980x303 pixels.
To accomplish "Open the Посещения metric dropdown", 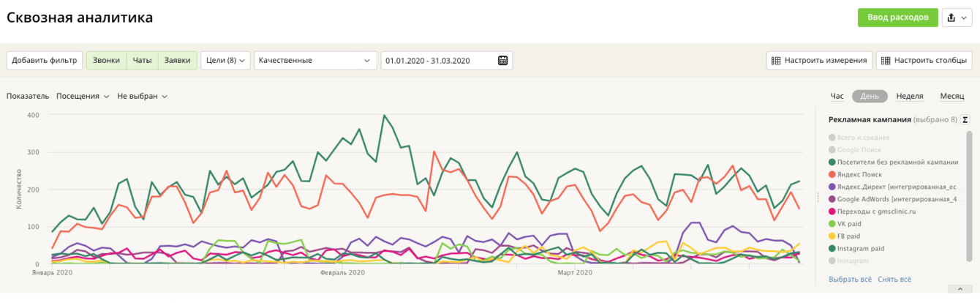I will (83, 97).
